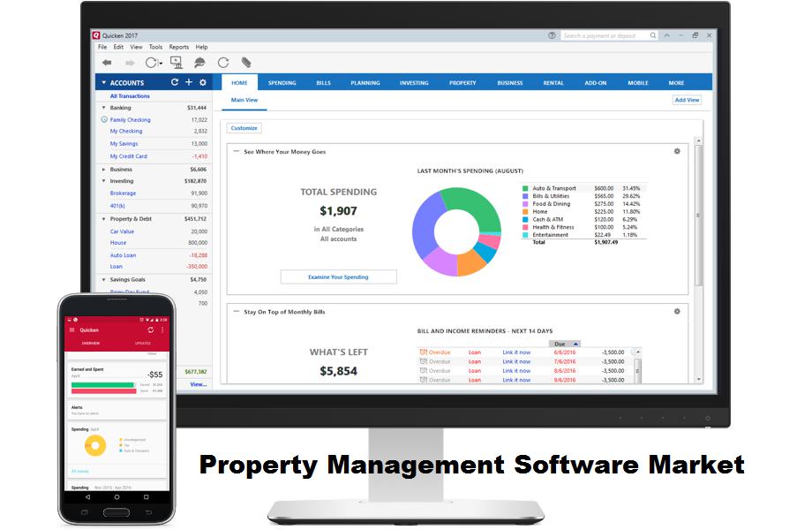Expand the Business account group
Viewport: 812px width, 530px height.
(103, 170)
